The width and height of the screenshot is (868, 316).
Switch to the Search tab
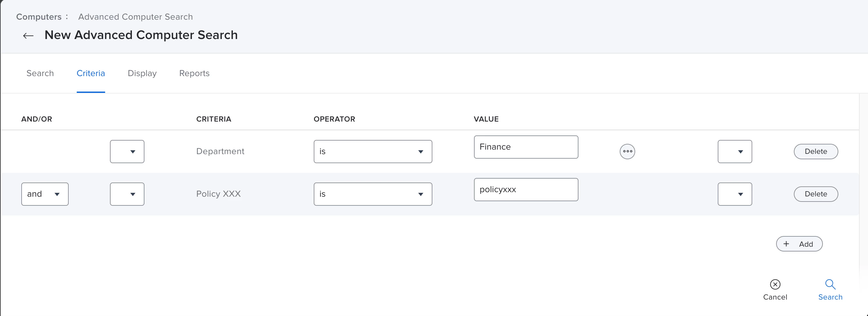(x=40, y=73)
